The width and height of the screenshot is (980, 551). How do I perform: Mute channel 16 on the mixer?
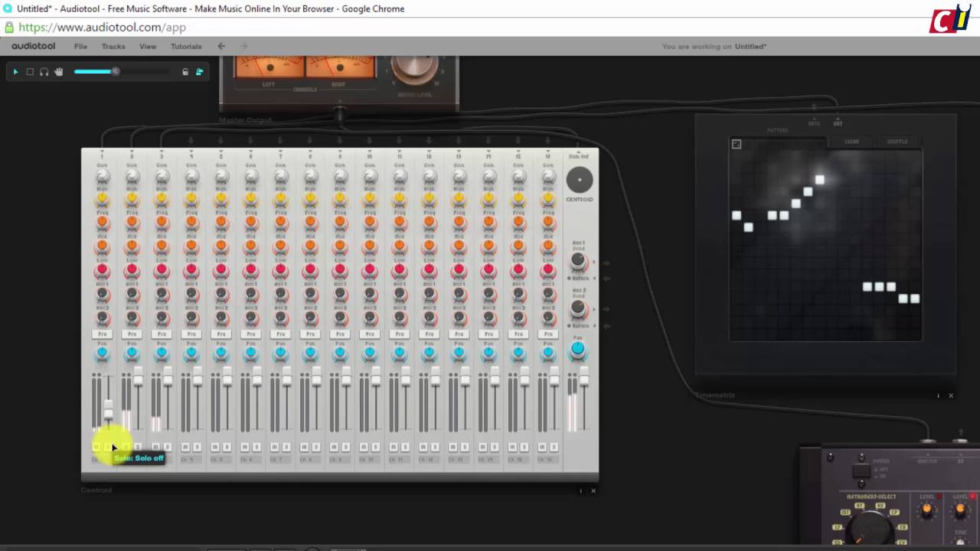click(x=542, y=447)
